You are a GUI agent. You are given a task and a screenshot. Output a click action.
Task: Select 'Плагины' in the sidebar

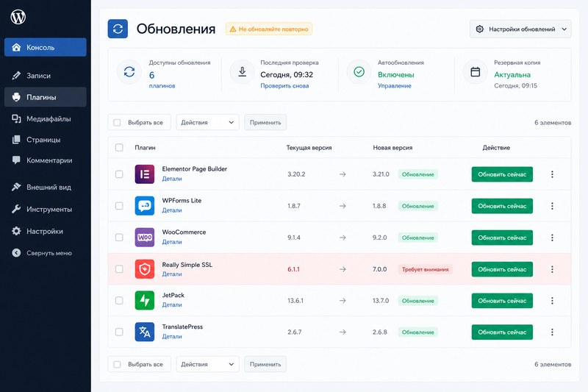(46, 97)
